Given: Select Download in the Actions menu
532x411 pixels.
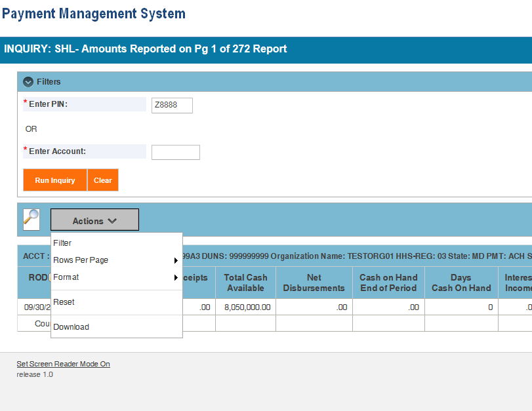Looking at the screenshot, I should [x=116, y=327].
